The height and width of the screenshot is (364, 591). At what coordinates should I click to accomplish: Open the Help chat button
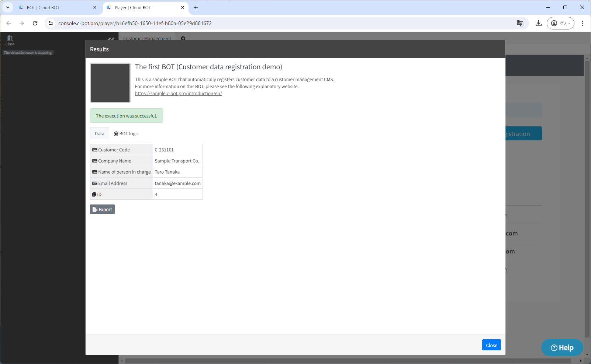pyautogui.click(x=562, y=347)
